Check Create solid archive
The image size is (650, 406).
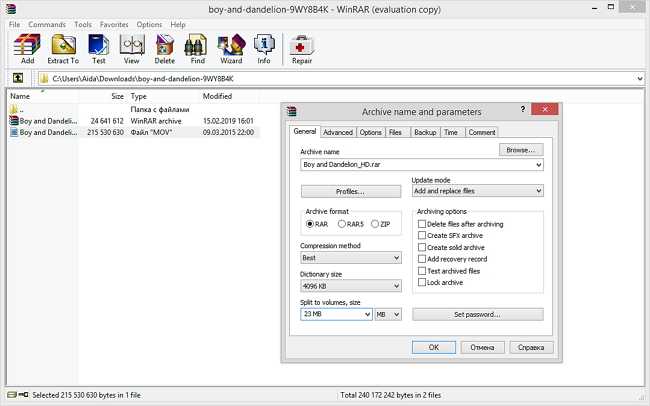[422, 247]
